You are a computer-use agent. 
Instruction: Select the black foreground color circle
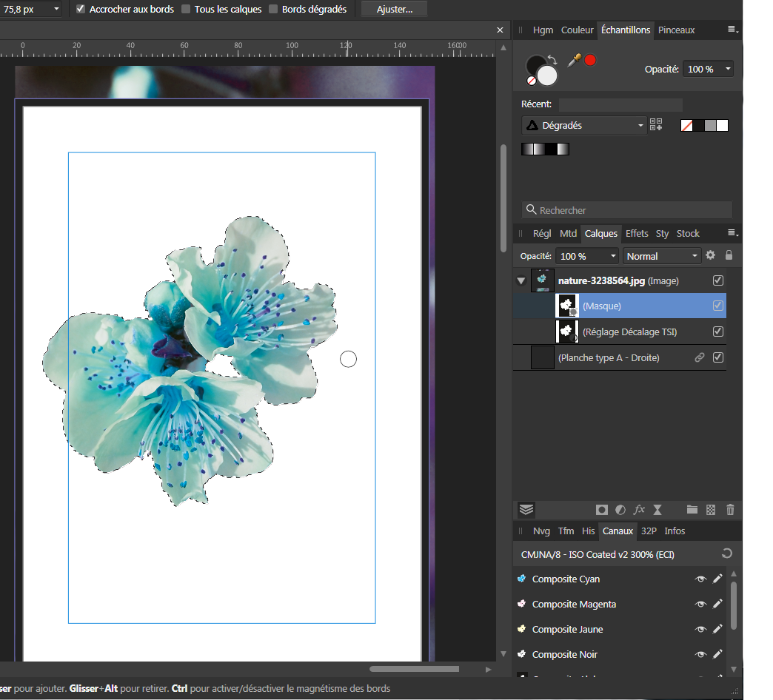pyautogui.click(x=535, y=65)
